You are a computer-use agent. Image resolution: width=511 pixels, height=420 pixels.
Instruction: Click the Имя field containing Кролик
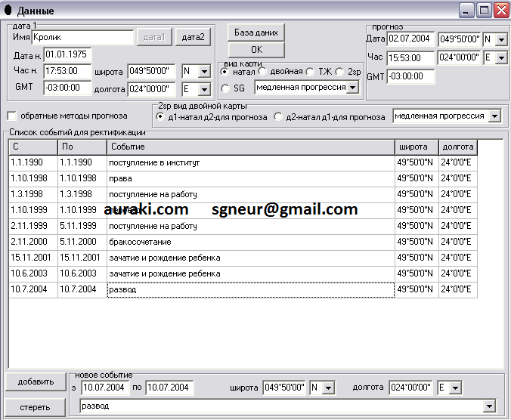[x=82, y=36]
